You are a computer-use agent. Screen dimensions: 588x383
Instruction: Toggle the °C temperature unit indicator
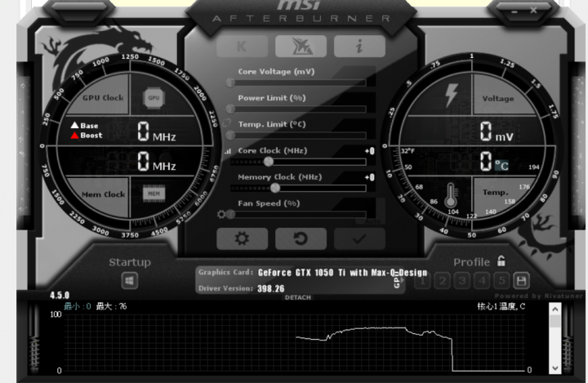501,165
